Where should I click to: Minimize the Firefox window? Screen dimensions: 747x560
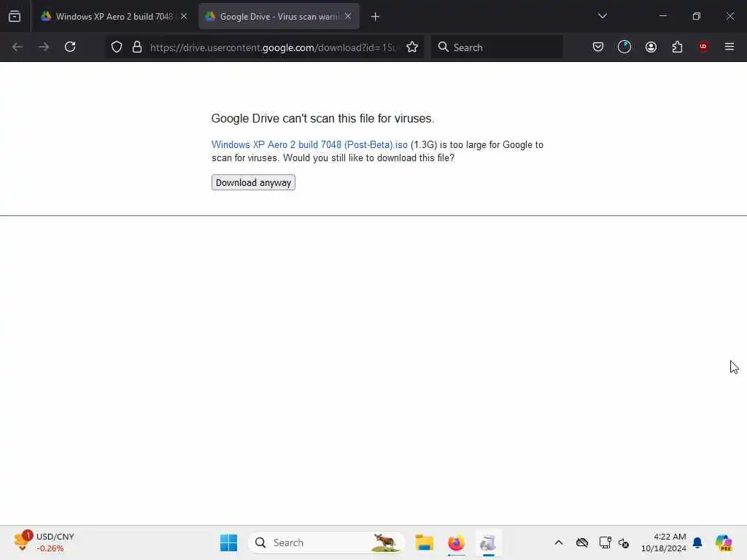pos(662,16)
